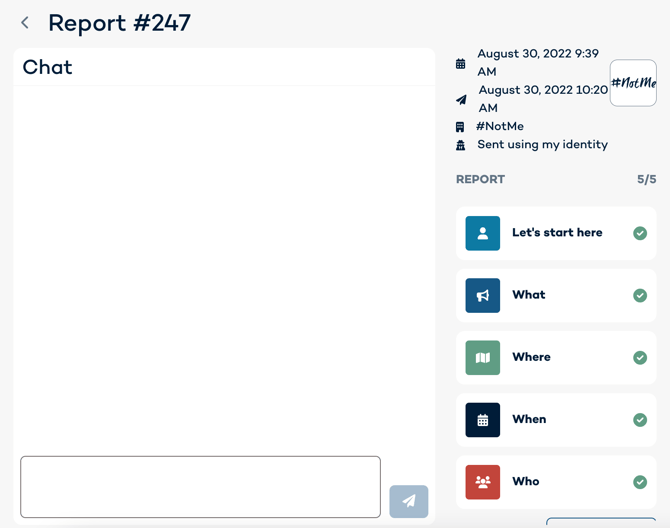Click the chat message input box
Image resolution: width=670 pixels, height=528 pixels.
[200, 487]
